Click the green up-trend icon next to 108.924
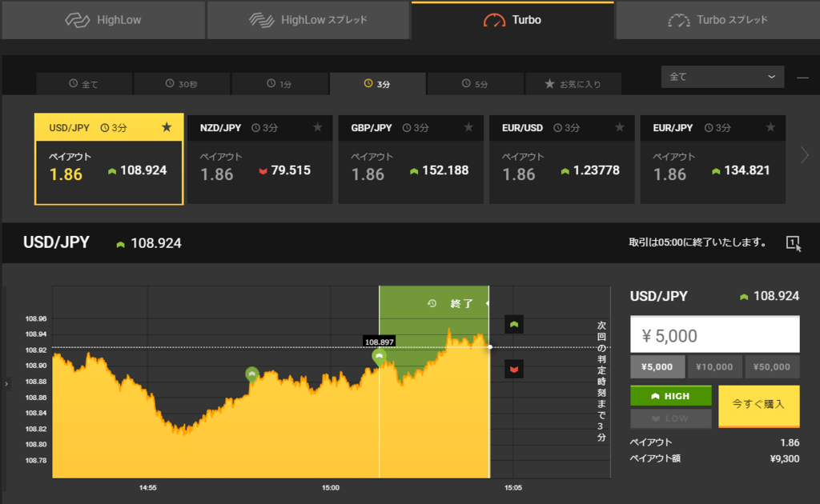 (x=119, y=242)
